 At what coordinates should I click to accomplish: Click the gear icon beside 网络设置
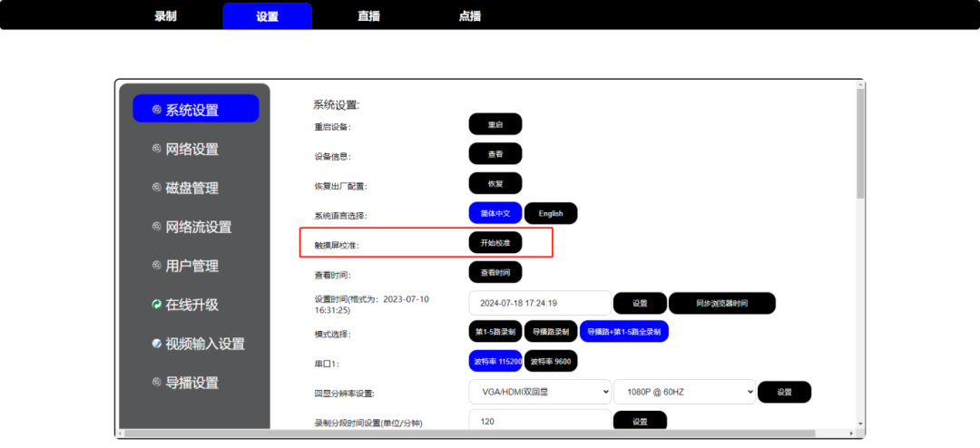pos(157,149)
